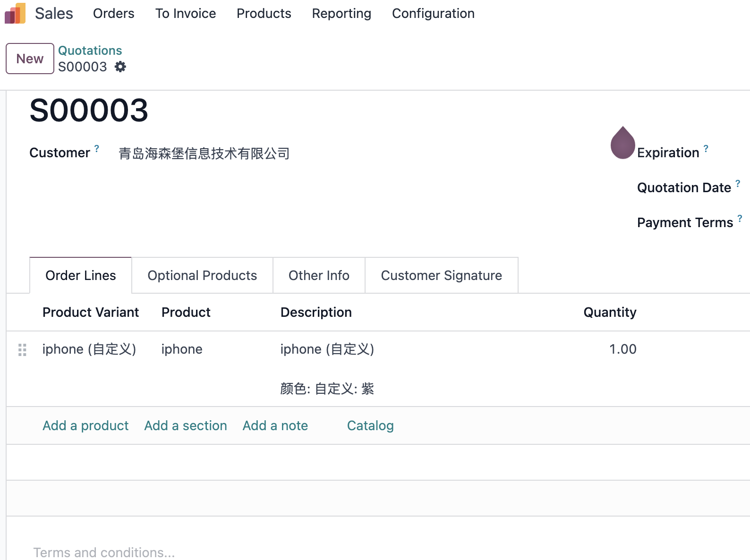The height and width of the screenshot is (560, 750).
Task: Click Add a product link
Action: point(85,425)
